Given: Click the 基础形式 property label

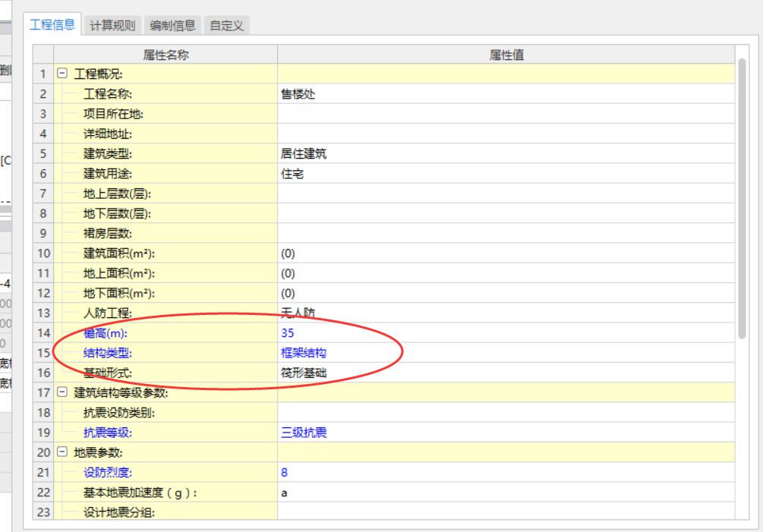Looking at the screenshot, I should point(108,373).
